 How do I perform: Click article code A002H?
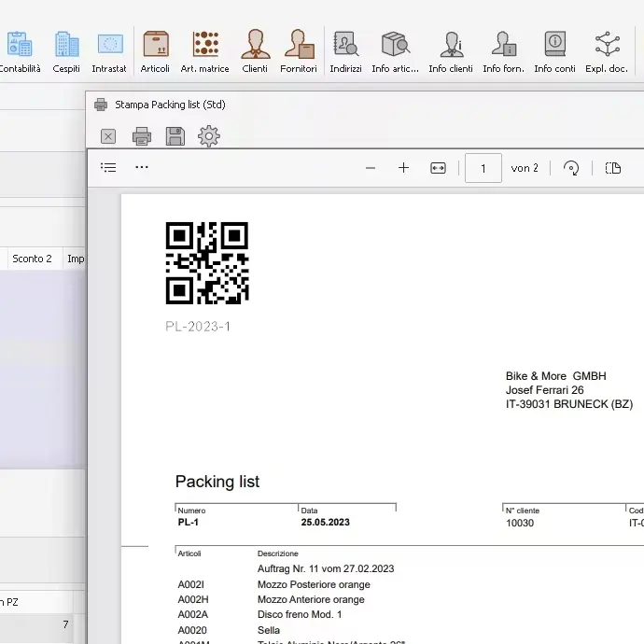(193, 599)
